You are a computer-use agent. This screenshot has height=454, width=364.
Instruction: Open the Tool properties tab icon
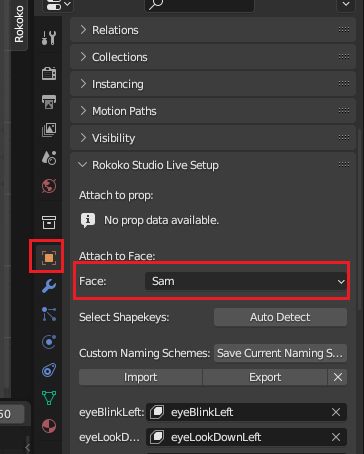(49, 38)
